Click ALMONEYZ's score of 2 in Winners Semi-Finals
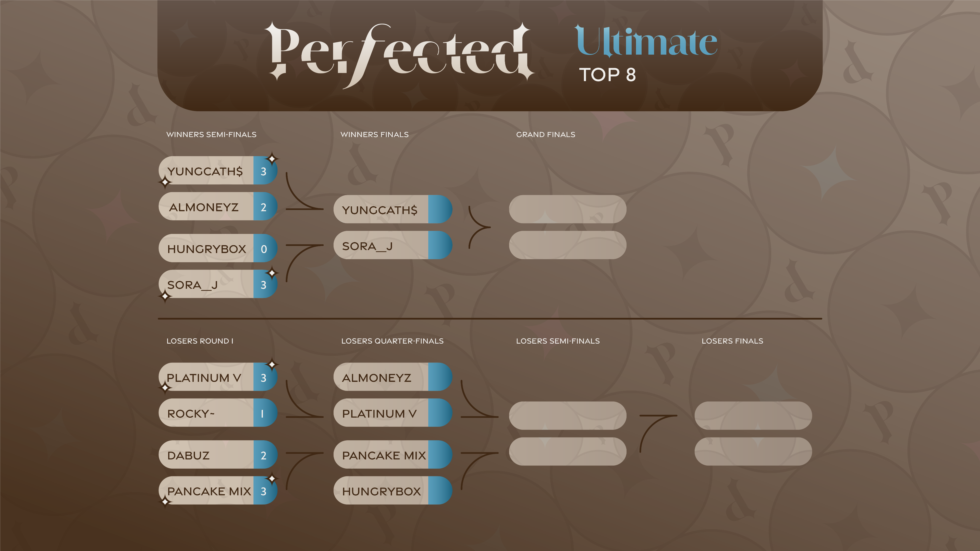This screenshot has width=980, height=551. pos(264,207)
